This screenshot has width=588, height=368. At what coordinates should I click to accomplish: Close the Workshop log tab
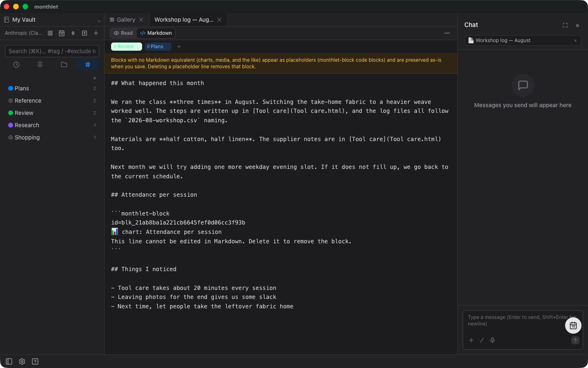219,20
